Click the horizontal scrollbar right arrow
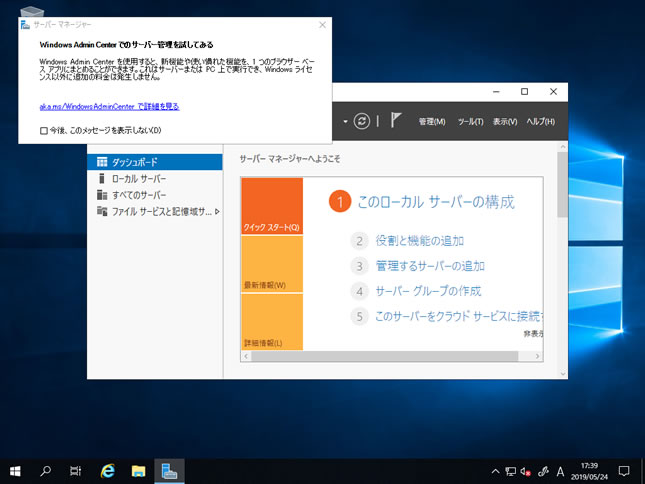 click(537, 356)
